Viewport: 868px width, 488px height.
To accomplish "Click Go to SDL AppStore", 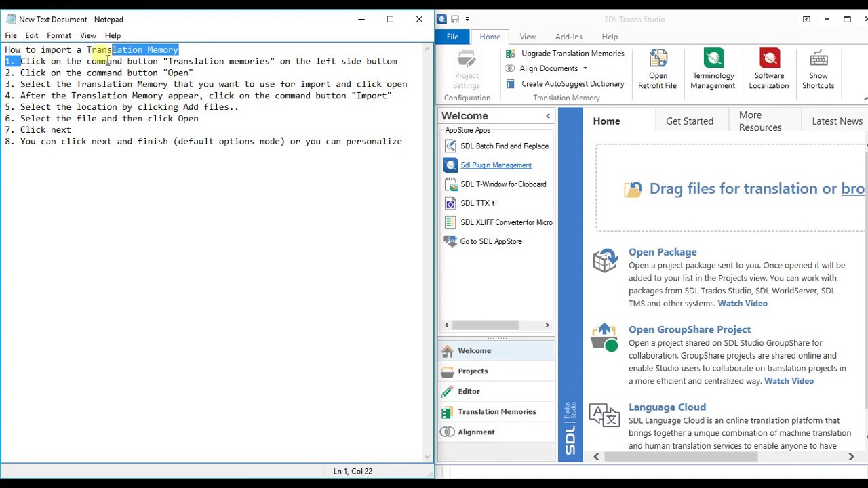I will coord(484,241).
